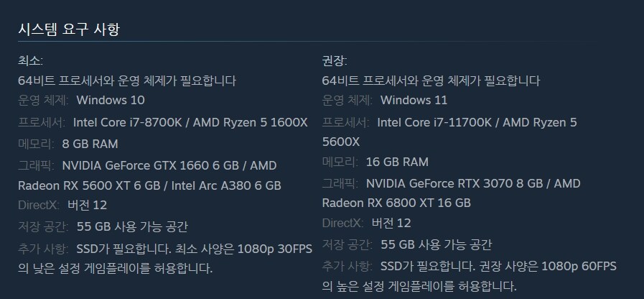Click the '5600X' continuation text
This screenshot has width=644, height=299.
340,142
